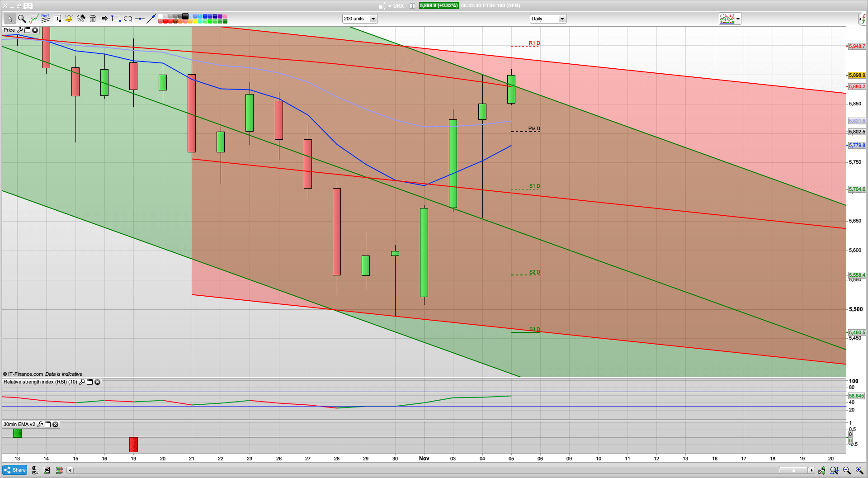Click the blue Share button
Screen dimensions: 868x478
(14, 470)
